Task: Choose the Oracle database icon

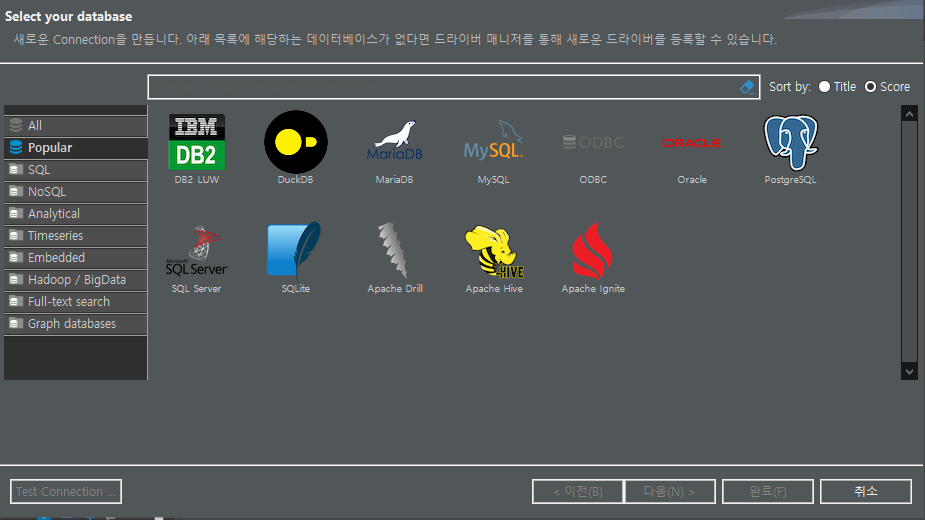Action: point(691,143)
